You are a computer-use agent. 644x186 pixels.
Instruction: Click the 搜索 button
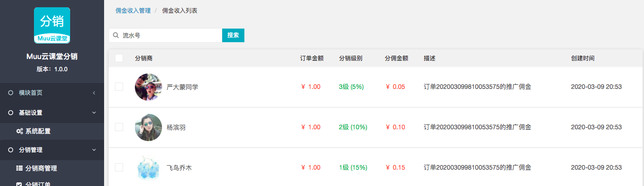[x=233, y=35]
